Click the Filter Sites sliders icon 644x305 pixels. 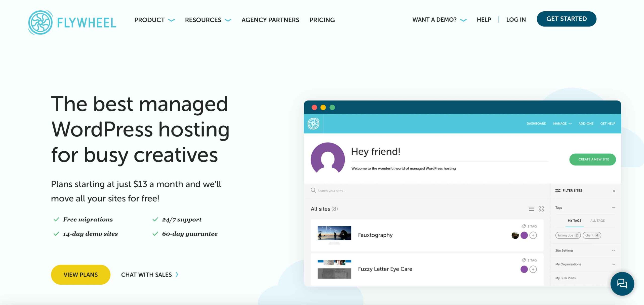558,190
